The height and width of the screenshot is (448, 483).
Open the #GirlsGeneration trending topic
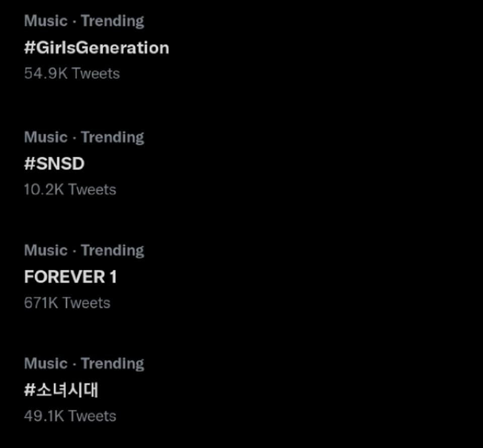click(x=97, y=48)
